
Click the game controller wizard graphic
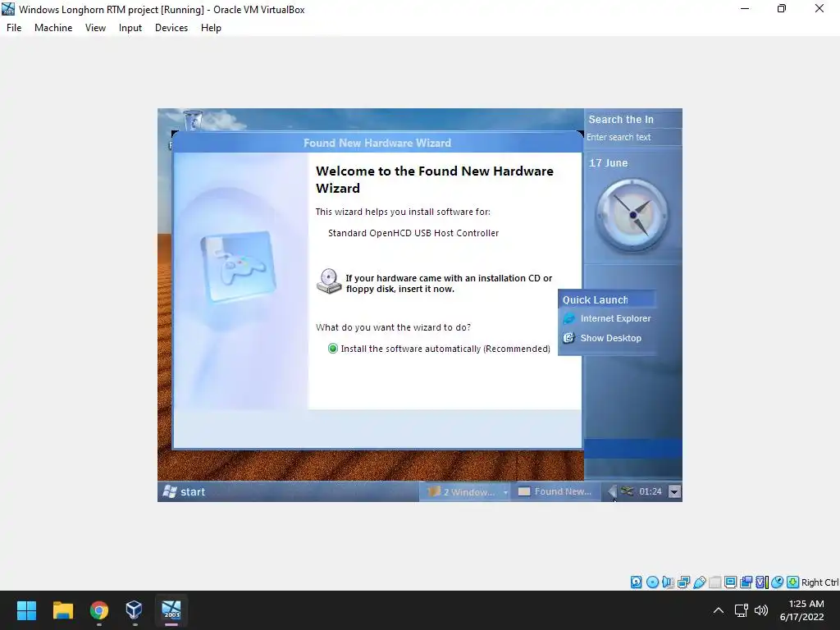pyautogui.click(x=239, y=267)
